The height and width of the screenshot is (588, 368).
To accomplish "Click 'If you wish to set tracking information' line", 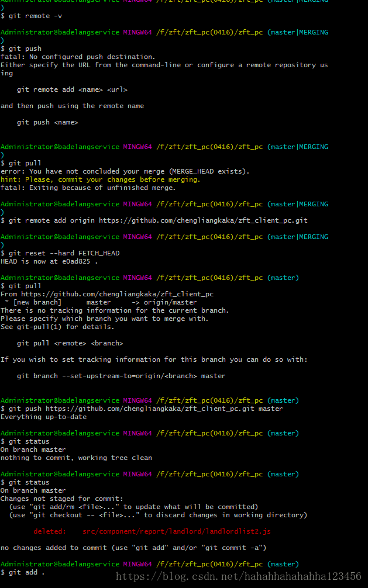I will [154, 359].
